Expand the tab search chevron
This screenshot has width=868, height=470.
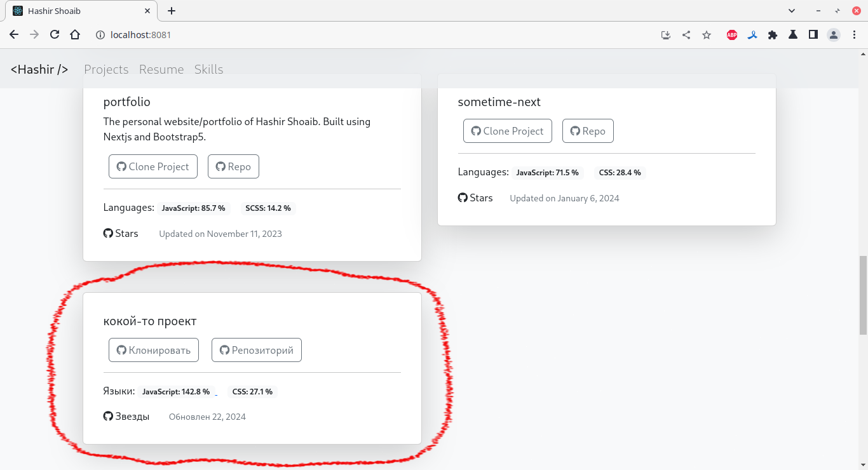(x=792, y=11)
